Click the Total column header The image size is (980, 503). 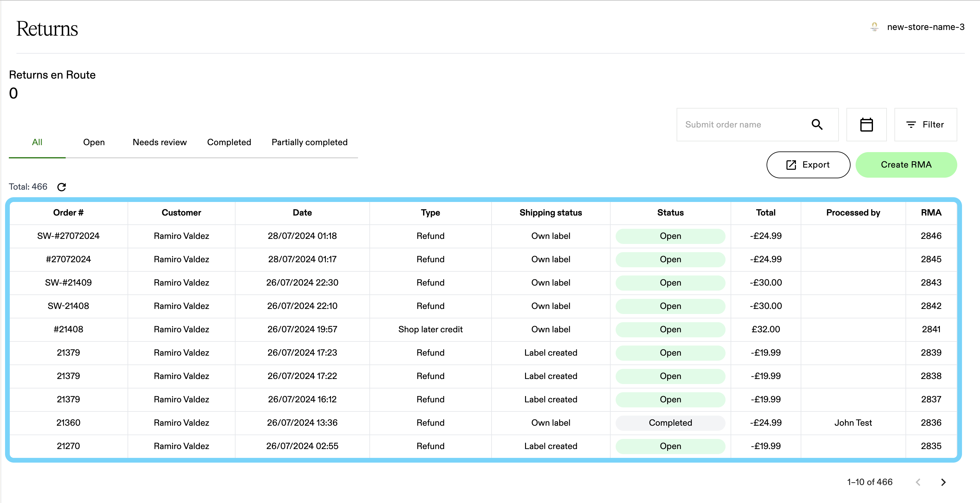pyautogui.click(x=765, y=213)
